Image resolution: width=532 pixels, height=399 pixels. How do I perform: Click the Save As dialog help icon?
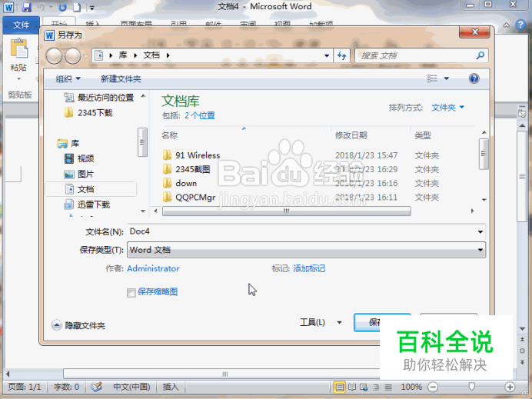click(474, 78)
